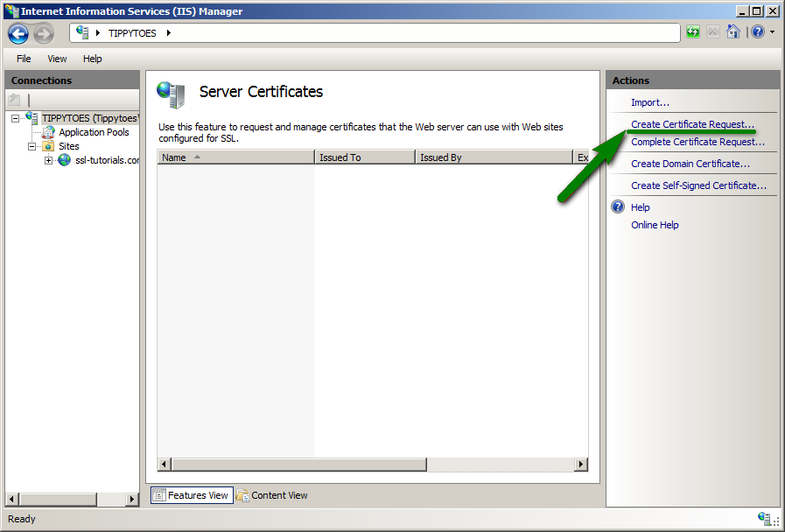Click Create Domain Certificate... link
Viewport: 785px width, 532px height.
tap(690, 164)
